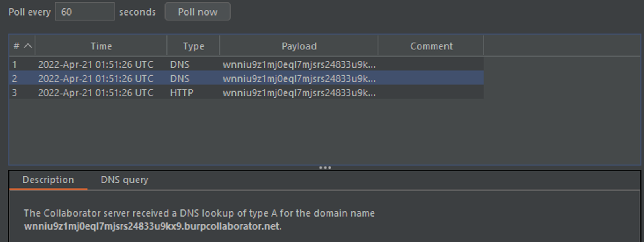Click the DNS type cell in row 2

pos(180,79)
